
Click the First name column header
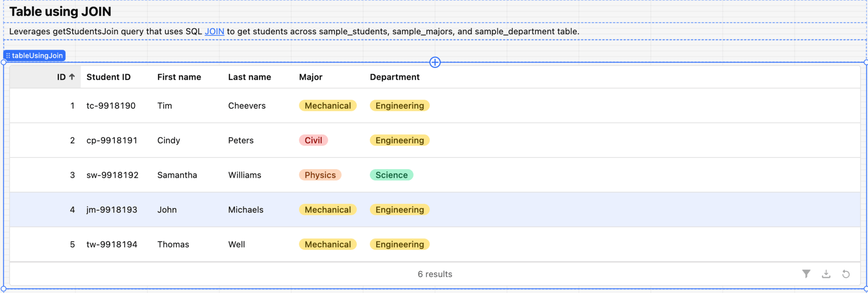(179, 77)
